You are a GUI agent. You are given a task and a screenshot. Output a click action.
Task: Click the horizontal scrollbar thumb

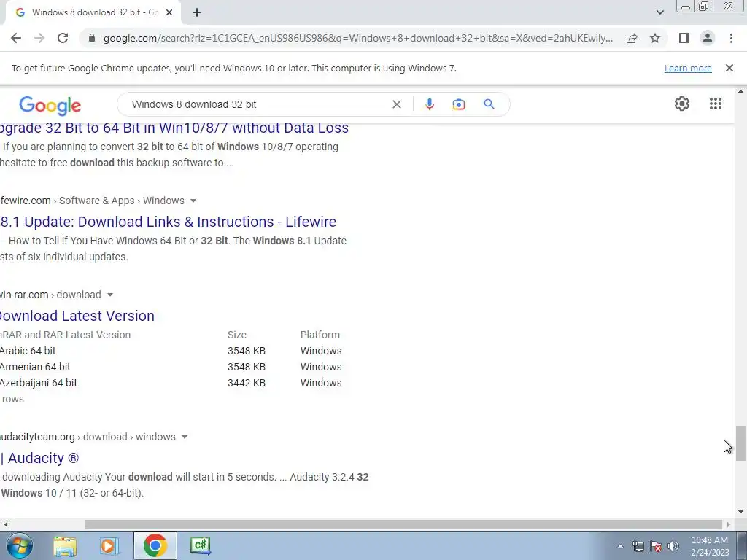(x=403, y=524)
